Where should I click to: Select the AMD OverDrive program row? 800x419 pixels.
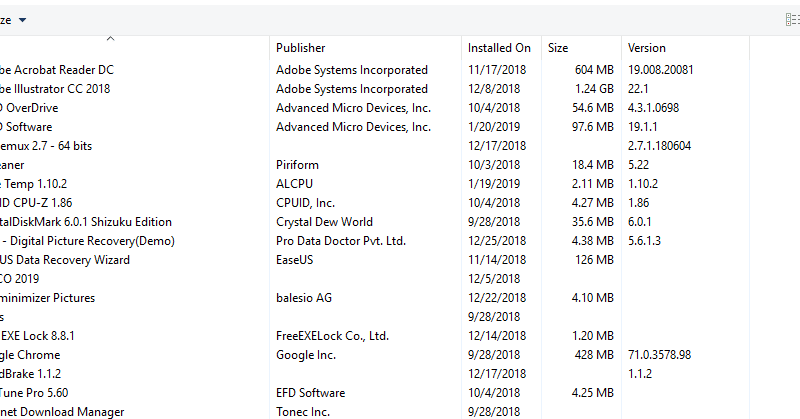pos(374,108)
